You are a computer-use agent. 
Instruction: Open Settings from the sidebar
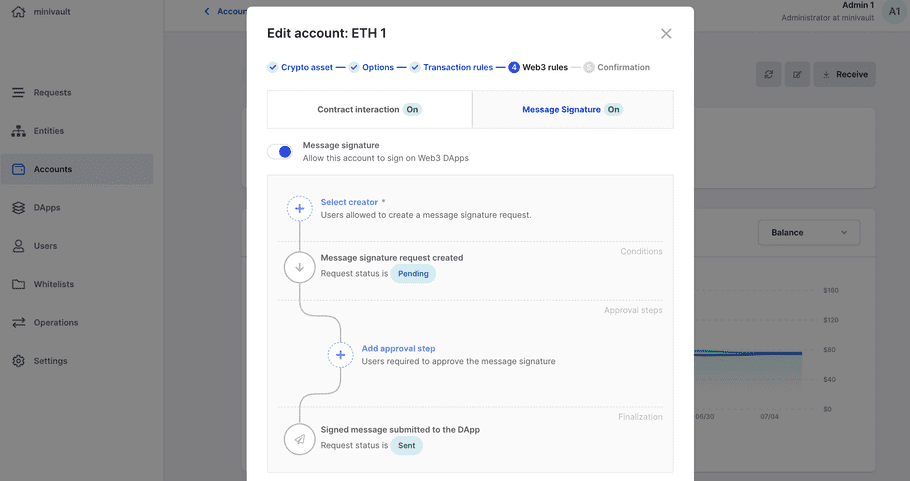pyautogui.click(x=50, y=361)
